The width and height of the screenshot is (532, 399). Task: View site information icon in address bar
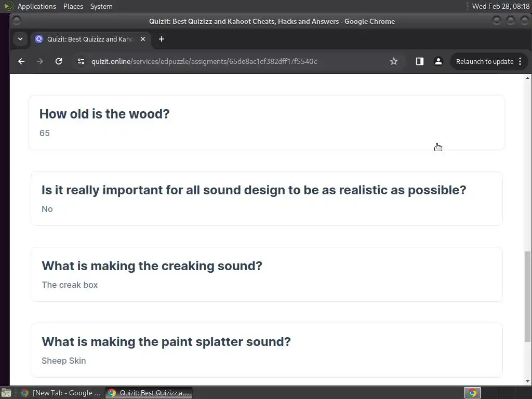click(81, 61)
